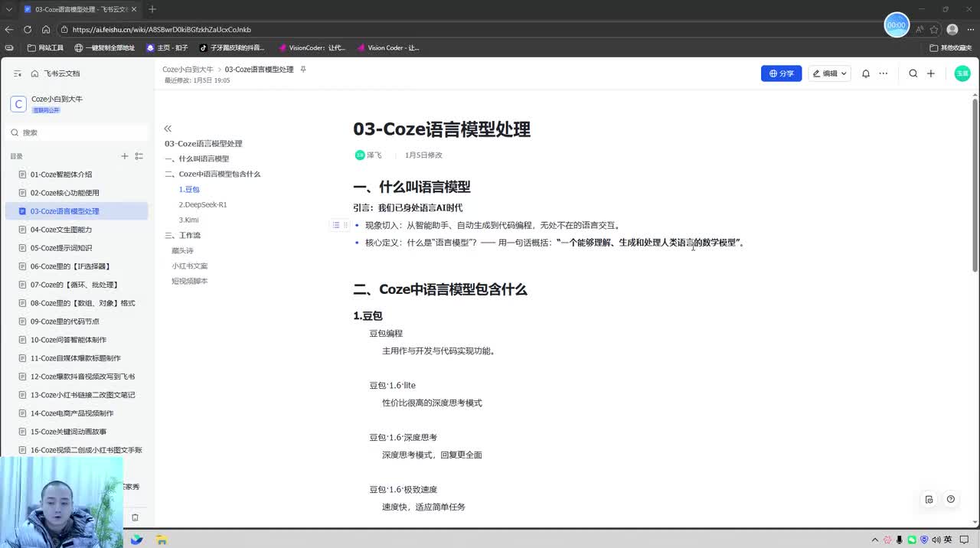The image size is (980, 548).
Task: Open the notifications bell icon
Action: point(866,73)
